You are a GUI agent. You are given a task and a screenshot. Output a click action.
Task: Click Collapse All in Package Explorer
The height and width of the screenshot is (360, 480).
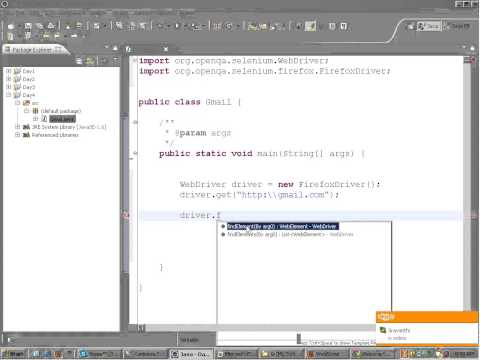click(x=79, y=61)
